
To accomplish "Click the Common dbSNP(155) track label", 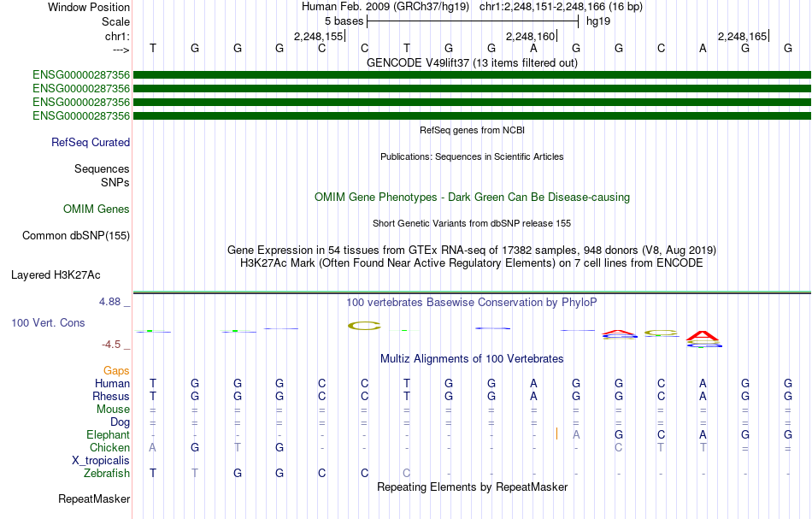I will coord(75,236).
